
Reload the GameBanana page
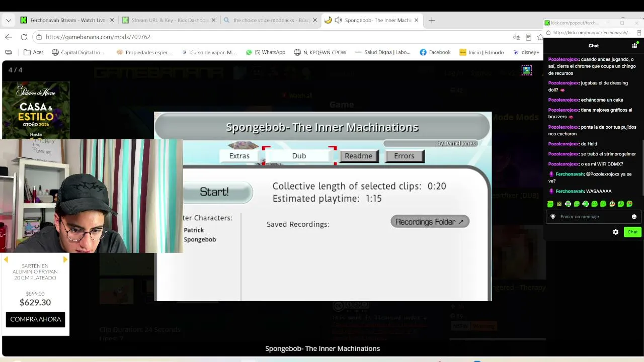[x=24, y=37]
